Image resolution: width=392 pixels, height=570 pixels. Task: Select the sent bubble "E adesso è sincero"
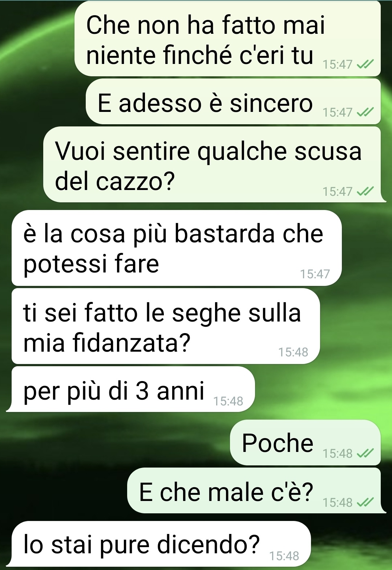[x=233, y=102]
